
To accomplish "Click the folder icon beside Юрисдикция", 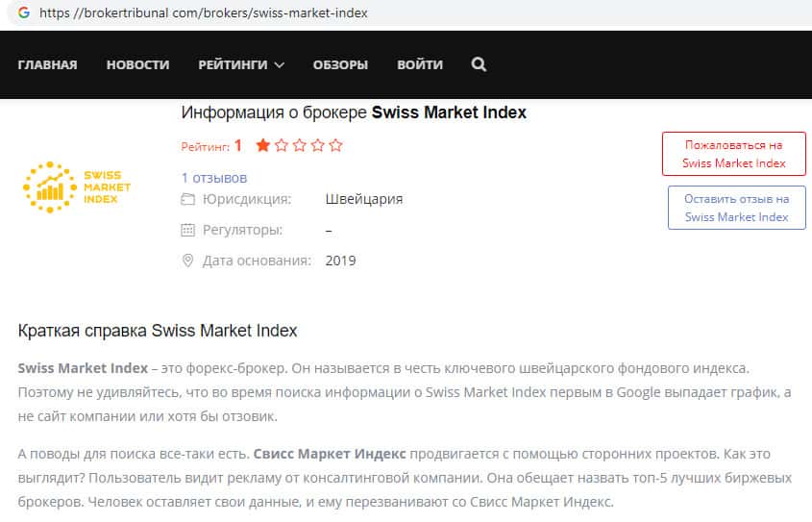I will [x=188, y=199].
